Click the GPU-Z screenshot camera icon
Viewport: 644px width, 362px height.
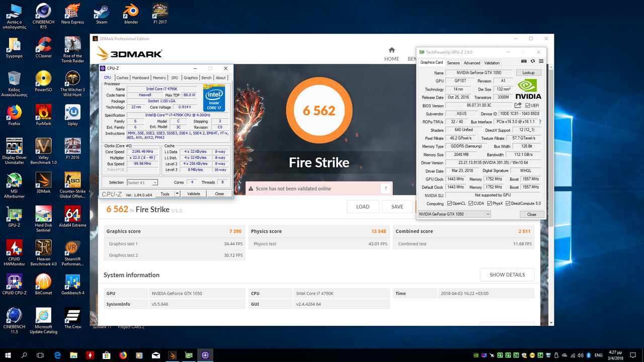click(x=524, y=61)
